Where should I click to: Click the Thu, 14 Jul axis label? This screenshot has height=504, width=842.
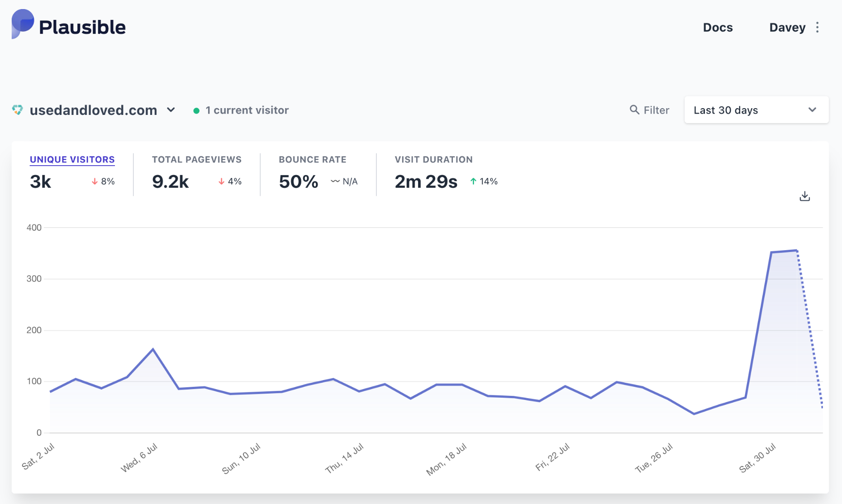pyautogui.click(x=344, y=458)
